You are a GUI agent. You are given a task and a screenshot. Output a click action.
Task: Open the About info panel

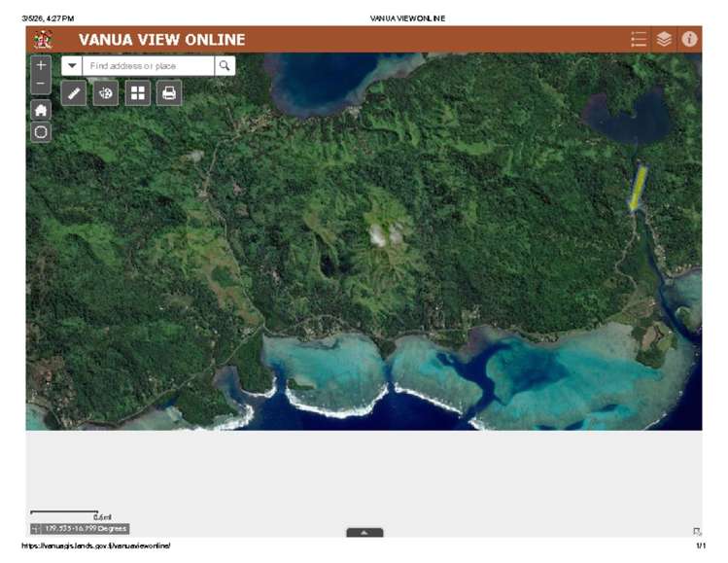click(x=689, y=40)
